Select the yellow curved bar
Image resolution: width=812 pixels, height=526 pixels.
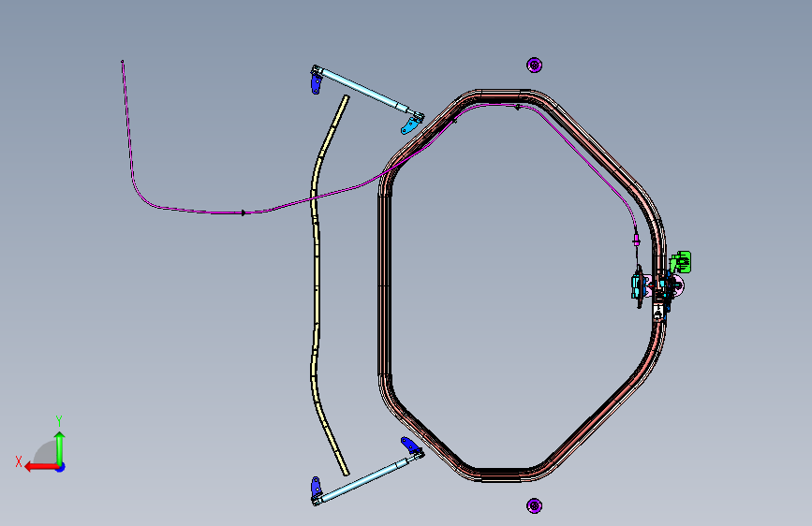click(316, 285)
